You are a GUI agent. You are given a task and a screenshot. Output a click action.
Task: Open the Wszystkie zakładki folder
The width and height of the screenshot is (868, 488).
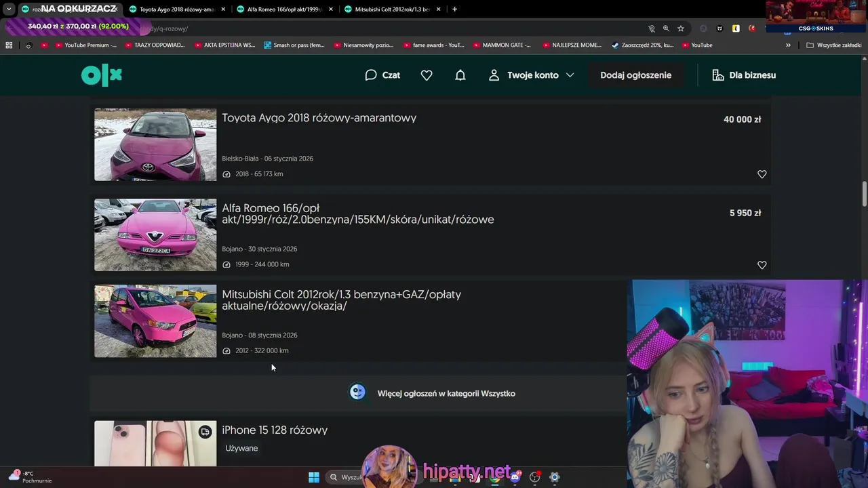tap(834, 45)
